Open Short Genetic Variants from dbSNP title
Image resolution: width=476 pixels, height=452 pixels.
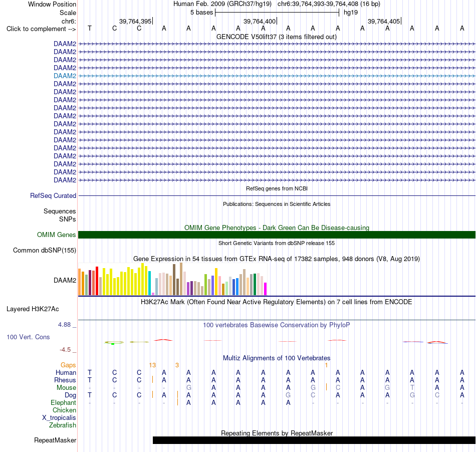(x=277, y=243)
